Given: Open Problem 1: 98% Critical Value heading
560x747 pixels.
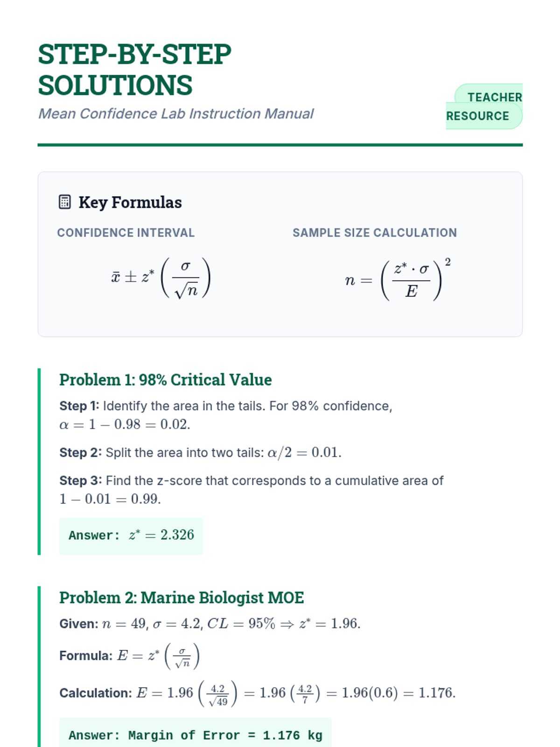Looking at the screenshot, I should click(x=165, y=380).
